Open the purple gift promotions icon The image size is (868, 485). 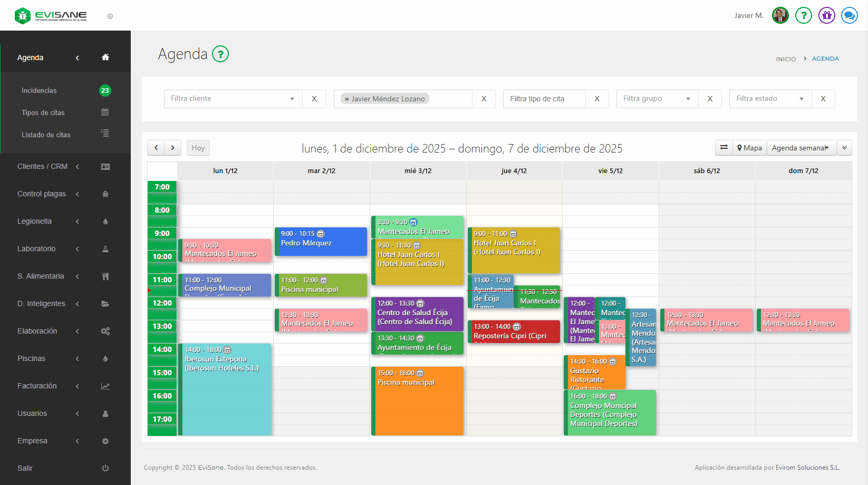(x=826, y=15)
